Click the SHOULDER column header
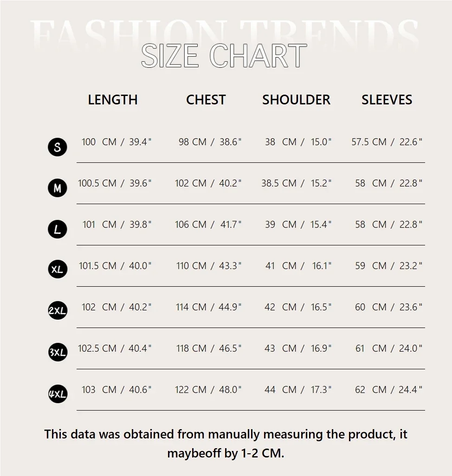The width and height of the screenshot is (452, 476). pyautogui.click(x=296, y=100)
